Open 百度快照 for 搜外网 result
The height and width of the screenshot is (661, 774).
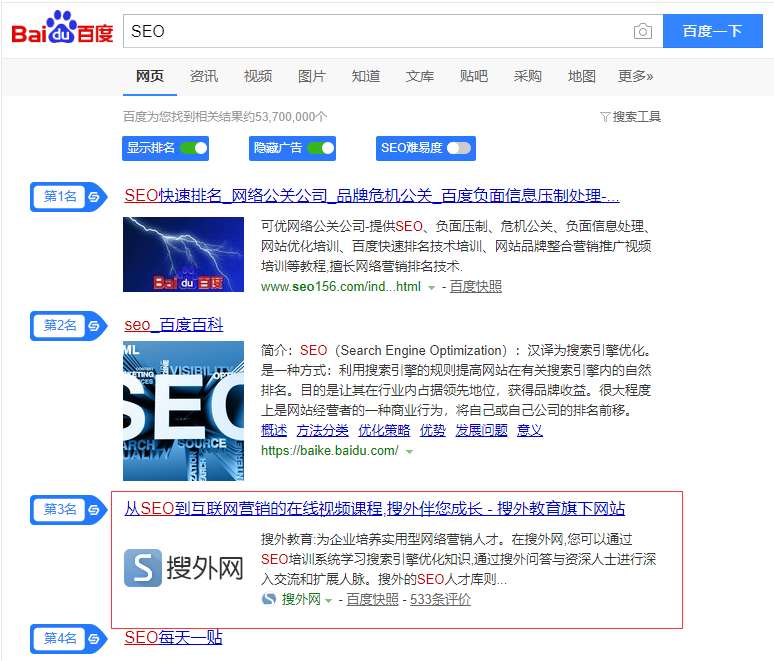coord(373,599)
